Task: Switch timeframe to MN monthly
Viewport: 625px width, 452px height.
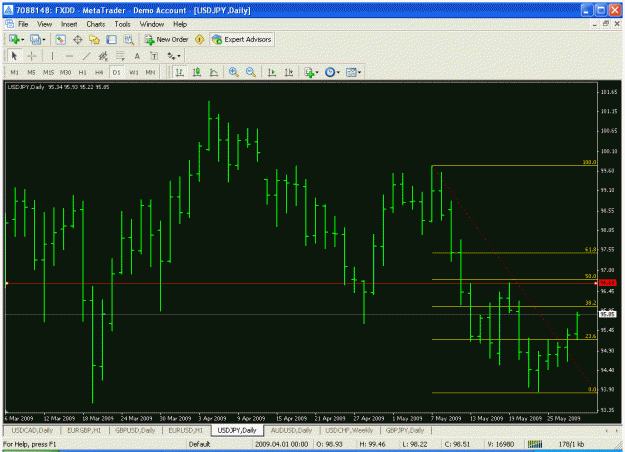Action: [x=150, y=72]
